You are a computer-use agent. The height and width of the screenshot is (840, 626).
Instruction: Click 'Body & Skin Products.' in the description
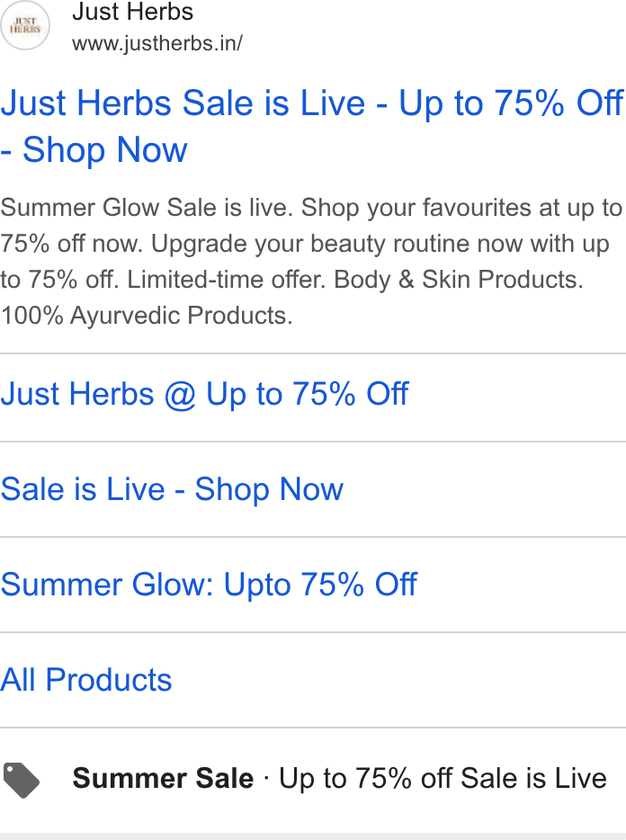pyautogui.click(x=458, y=279)
